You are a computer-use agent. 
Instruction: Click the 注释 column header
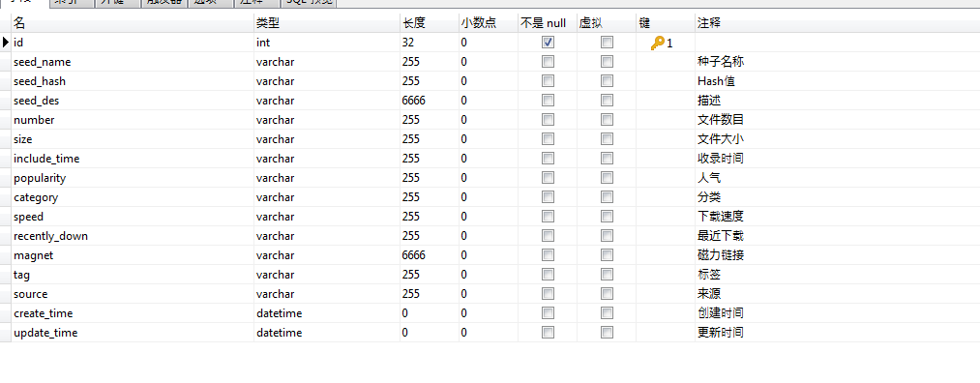(837, 23)
